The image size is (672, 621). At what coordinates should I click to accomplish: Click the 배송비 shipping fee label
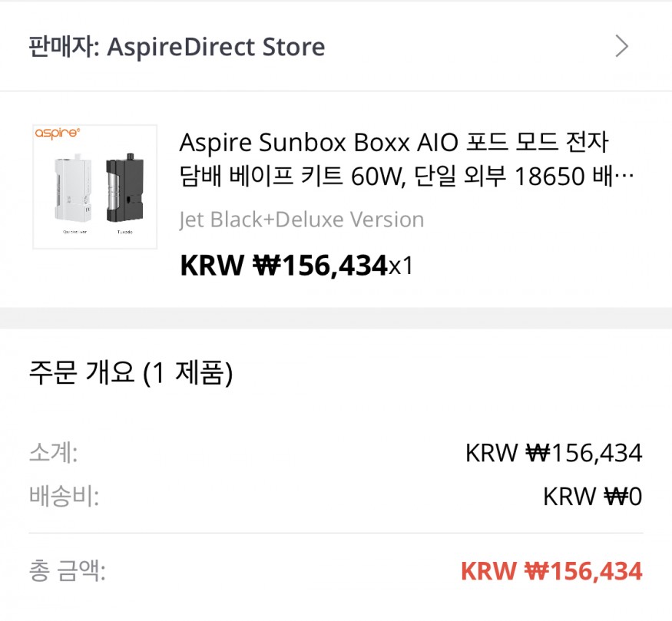[64, 496]
